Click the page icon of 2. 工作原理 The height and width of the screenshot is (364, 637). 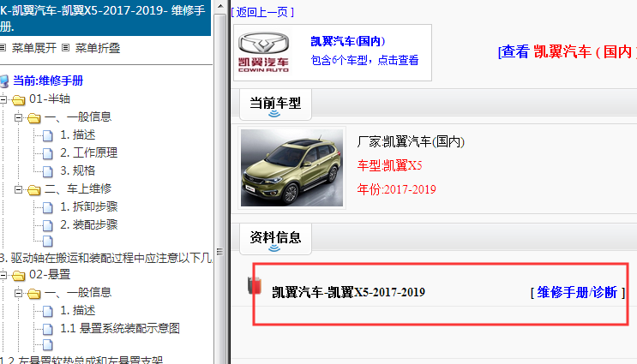[47, 153]
